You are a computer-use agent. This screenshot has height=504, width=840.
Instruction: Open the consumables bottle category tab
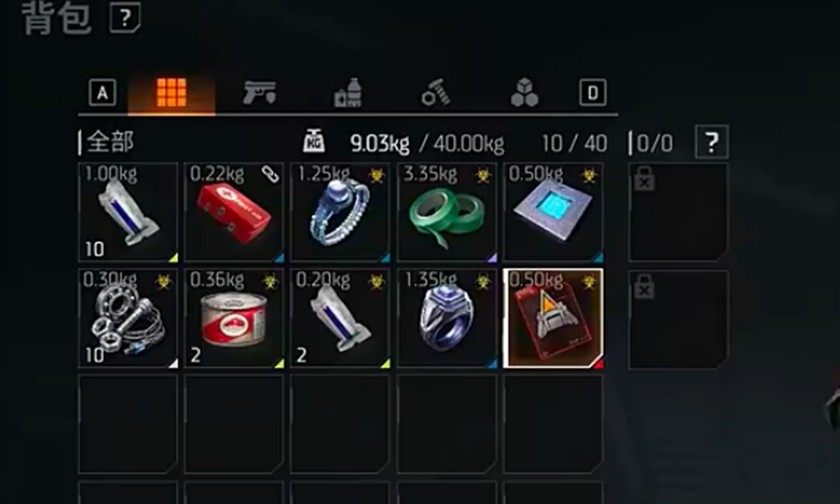tap(349, 93)
